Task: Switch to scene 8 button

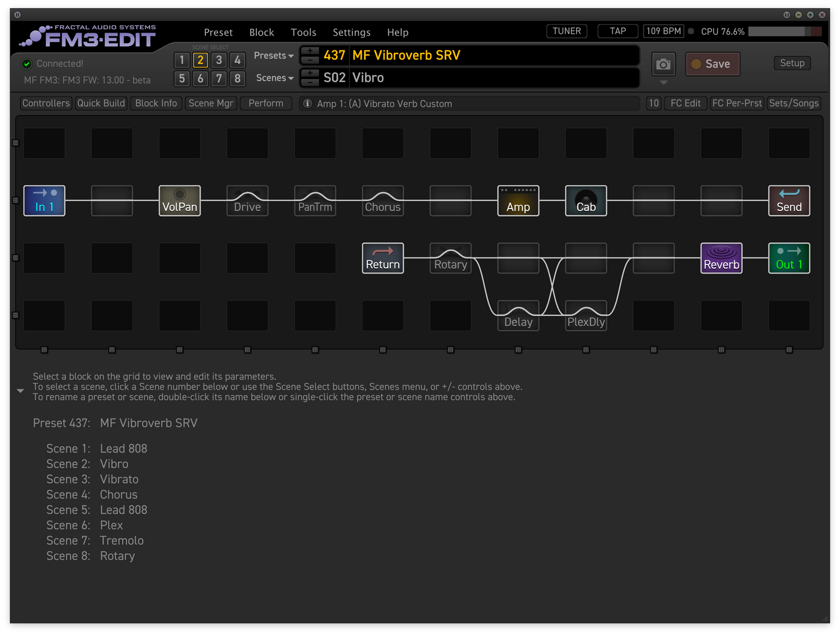Action: 237,78
